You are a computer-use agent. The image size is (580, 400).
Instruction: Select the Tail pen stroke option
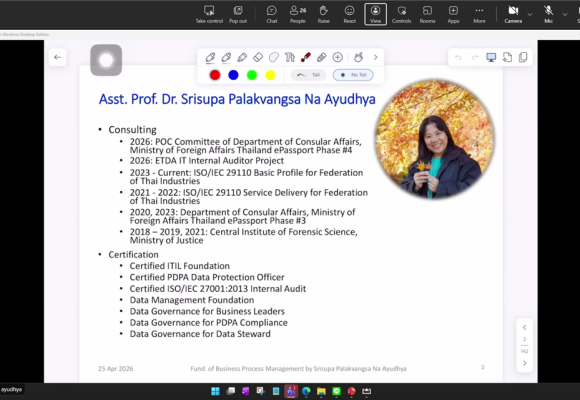click(308, 75)
